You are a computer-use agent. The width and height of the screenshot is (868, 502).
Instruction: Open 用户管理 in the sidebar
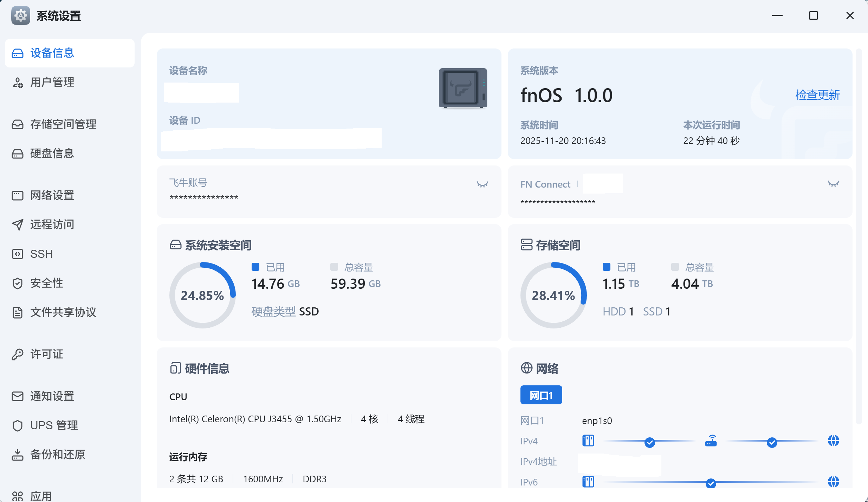(52, 82)
